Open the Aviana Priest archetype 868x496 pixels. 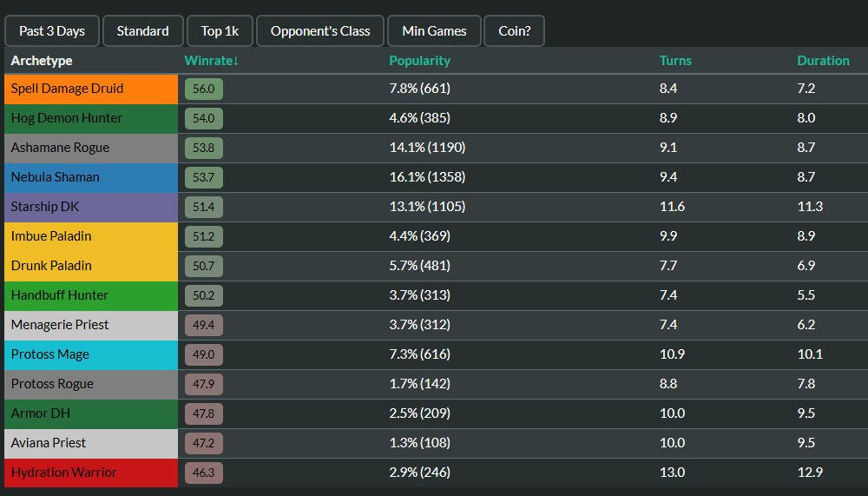tap(91, 443)
